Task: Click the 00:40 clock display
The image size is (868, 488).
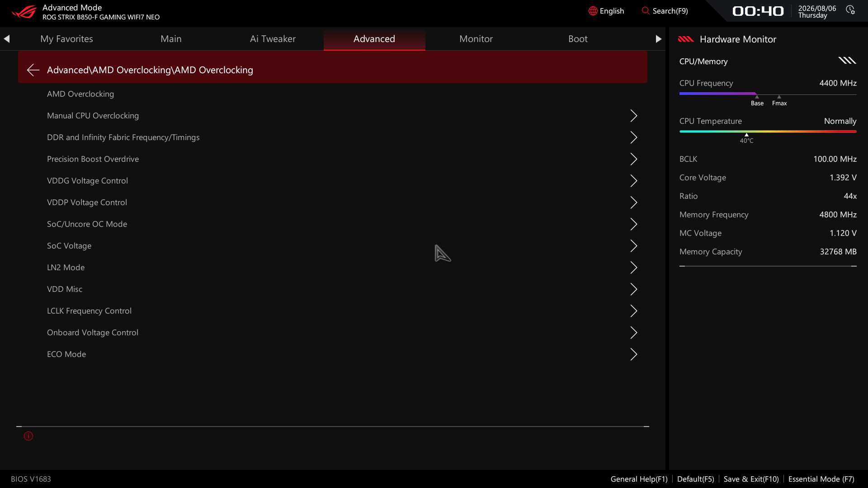Action: pos(758,11)
